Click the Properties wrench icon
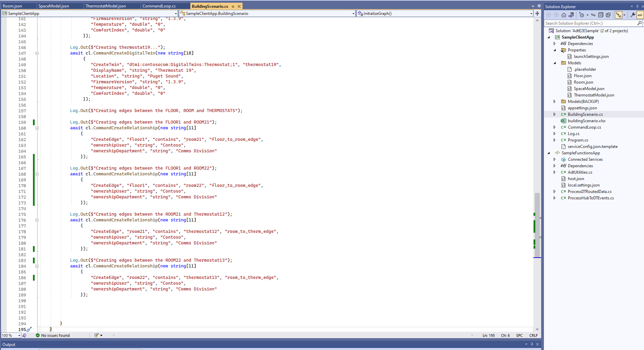This screenshot has width=644, height=350. [x=632, y=15]
